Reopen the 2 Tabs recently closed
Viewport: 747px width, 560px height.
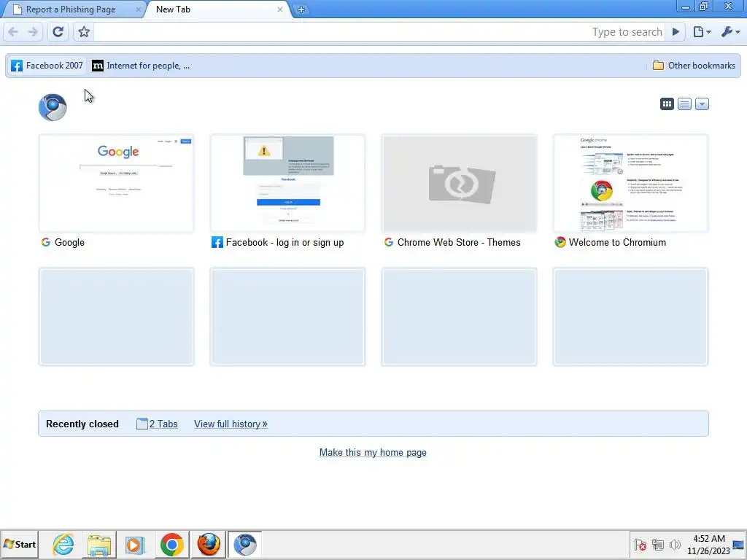[158, 424]
